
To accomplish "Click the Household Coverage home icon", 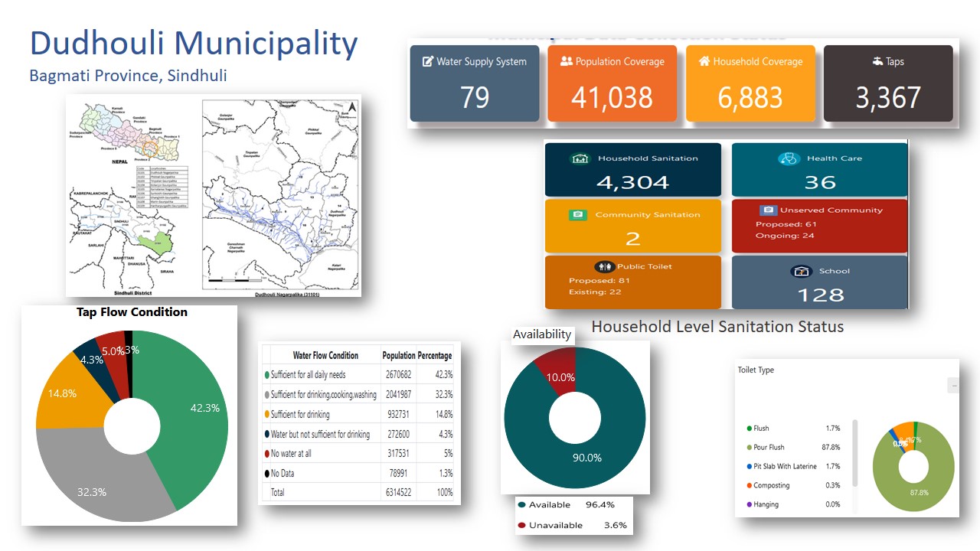I will tap(704, 61).
